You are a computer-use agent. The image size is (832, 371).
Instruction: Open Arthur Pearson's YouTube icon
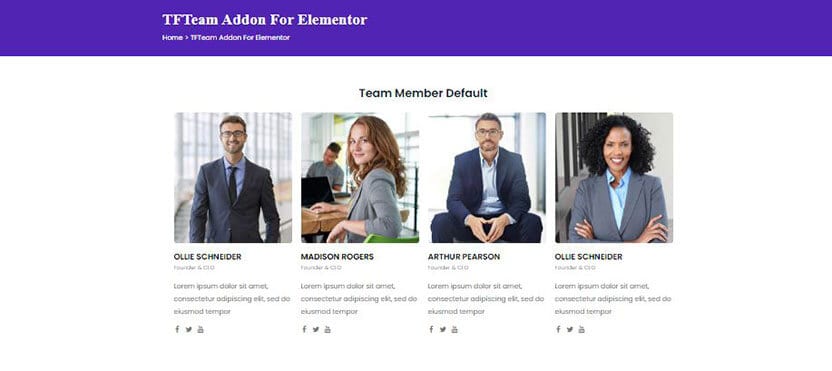coord(455,329)
